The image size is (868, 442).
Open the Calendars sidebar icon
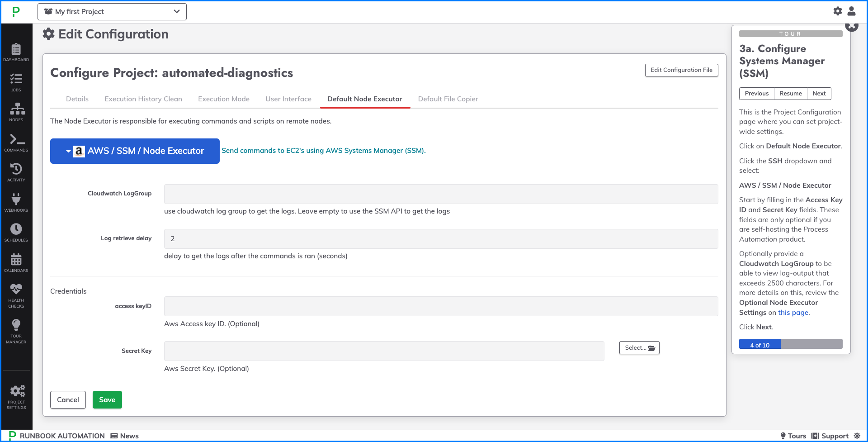coord(16,263)
